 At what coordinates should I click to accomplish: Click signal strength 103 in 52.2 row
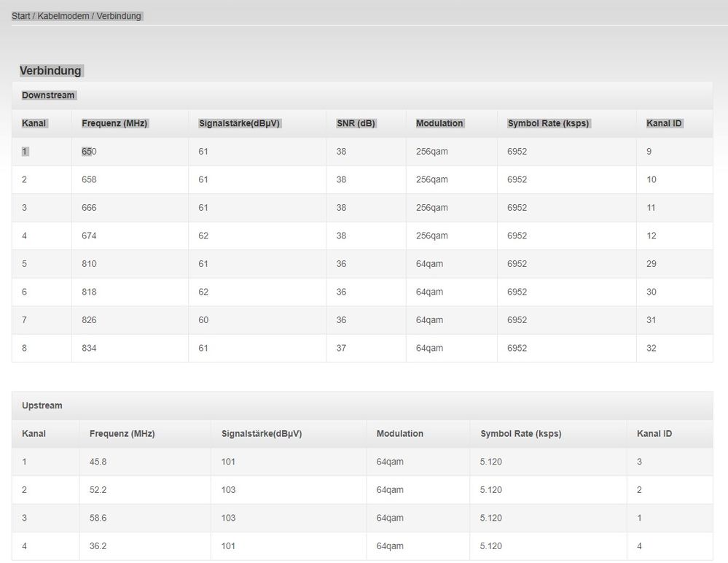(x=228, y=490)
